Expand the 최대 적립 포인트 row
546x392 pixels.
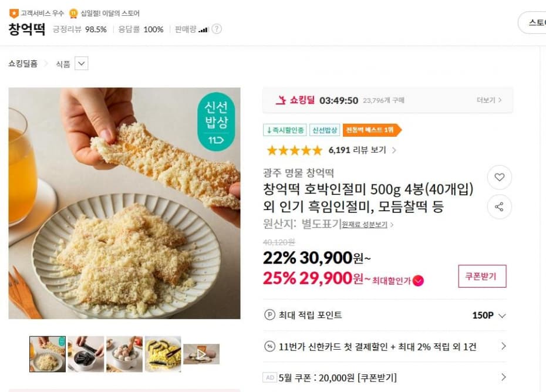point(503,315)
